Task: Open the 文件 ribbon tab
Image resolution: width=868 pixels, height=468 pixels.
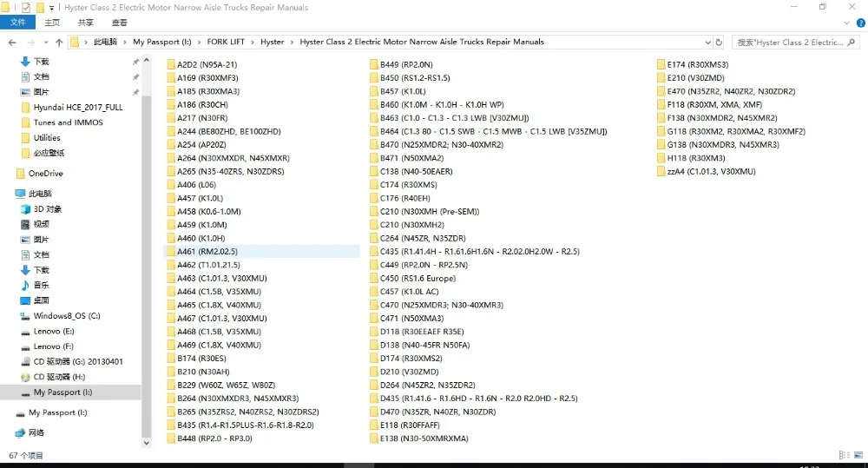Action: click(x=17, y=23)
